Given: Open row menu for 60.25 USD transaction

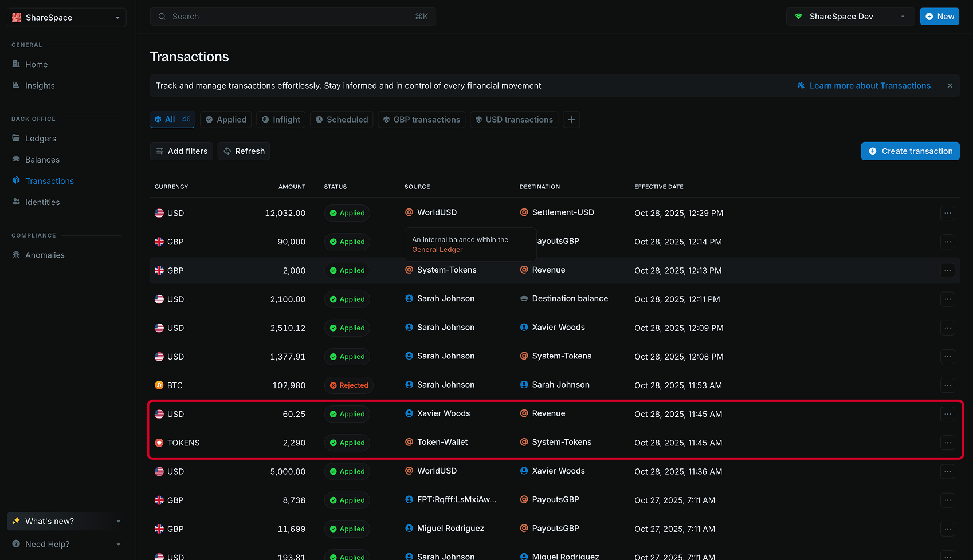Looking at the screenshot, I should [948, 414].
